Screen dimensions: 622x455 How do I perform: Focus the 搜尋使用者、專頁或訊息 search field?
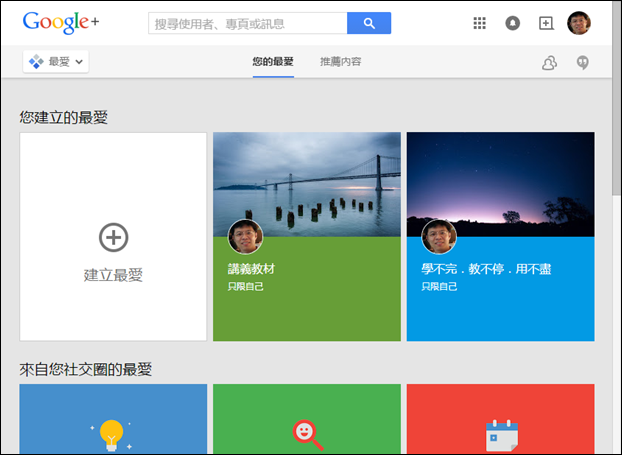pos(248,23)
